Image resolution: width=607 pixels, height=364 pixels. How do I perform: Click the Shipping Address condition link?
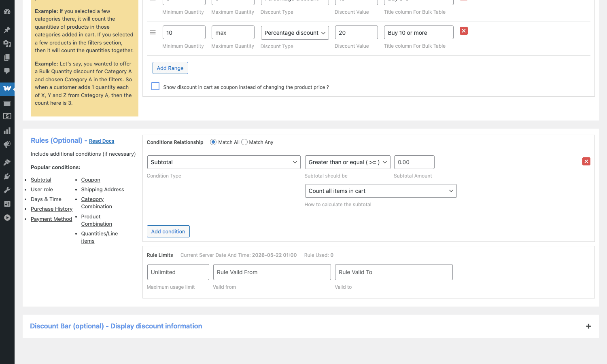(102, 190)
